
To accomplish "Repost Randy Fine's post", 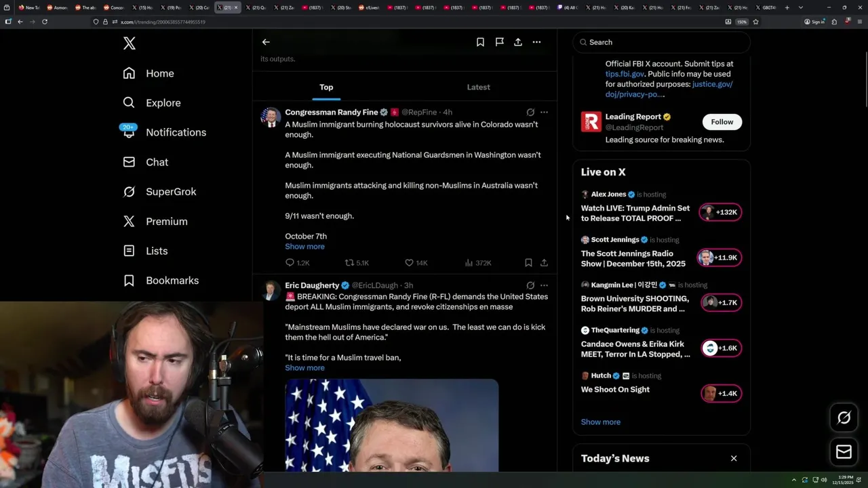I will (357, 263).
